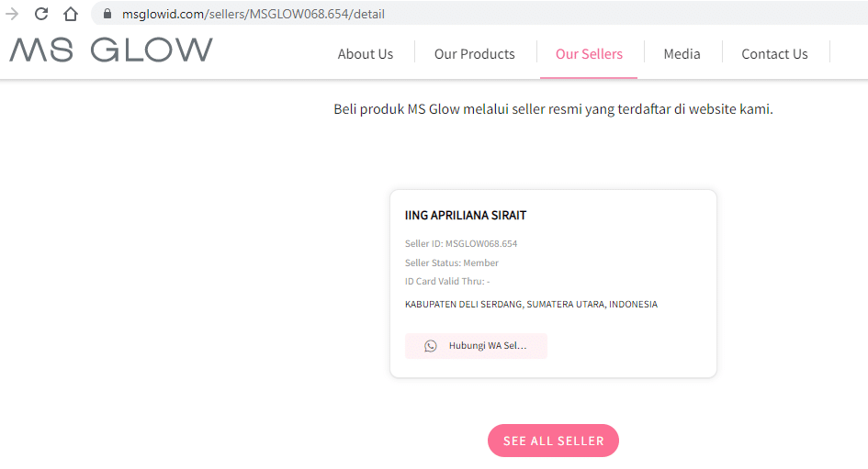Click the ID Card Valid Thru line
Screen dimensions: 868x469
(x=446, y=282)
